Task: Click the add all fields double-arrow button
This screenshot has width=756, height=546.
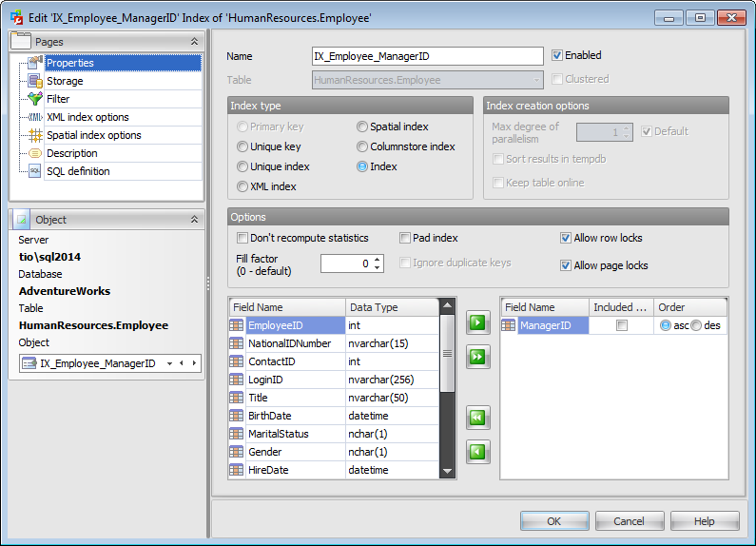Action: pyautogui.click(x=477, y=357)
